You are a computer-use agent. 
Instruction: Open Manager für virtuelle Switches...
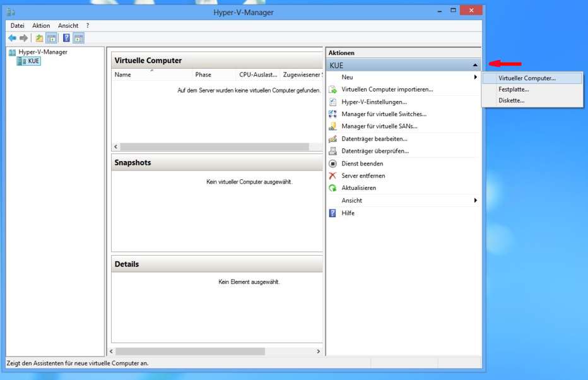click(x=384, y=114)
